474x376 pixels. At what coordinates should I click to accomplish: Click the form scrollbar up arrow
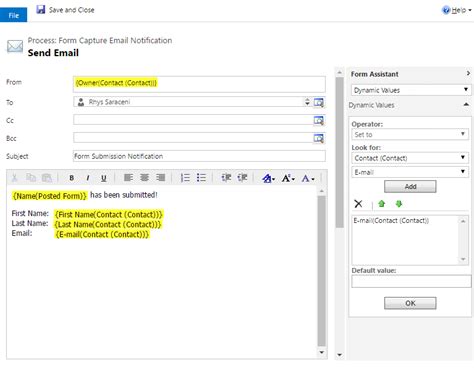click(x=339, y=72)
